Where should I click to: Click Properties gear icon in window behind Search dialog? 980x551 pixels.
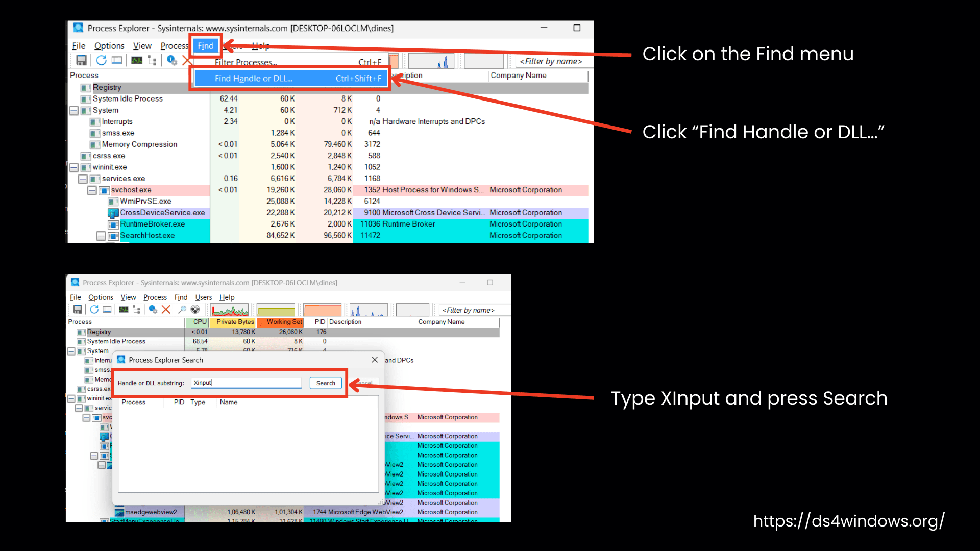point(153,310)
